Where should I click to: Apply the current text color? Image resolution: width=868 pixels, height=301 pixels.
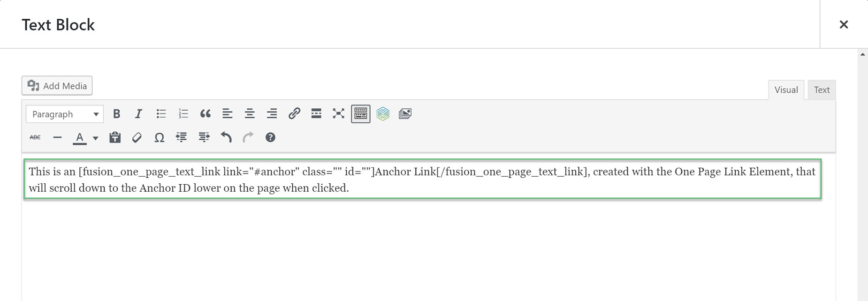(x=80, y=138)
